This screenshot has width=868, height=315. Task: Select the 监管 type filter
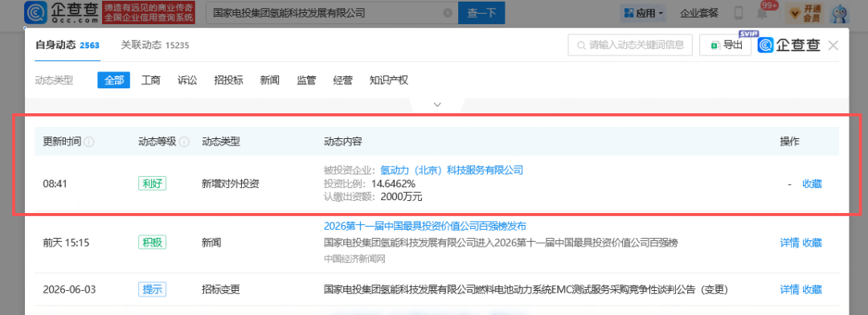(x=306, y=80)
